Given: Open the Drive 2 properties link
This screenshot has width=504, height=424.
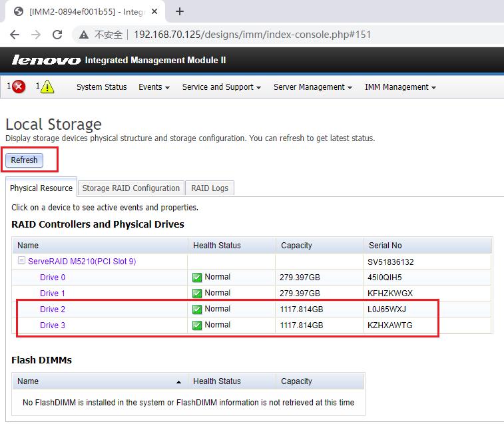Looking at the screenshot, I should (x=53, y=310).
